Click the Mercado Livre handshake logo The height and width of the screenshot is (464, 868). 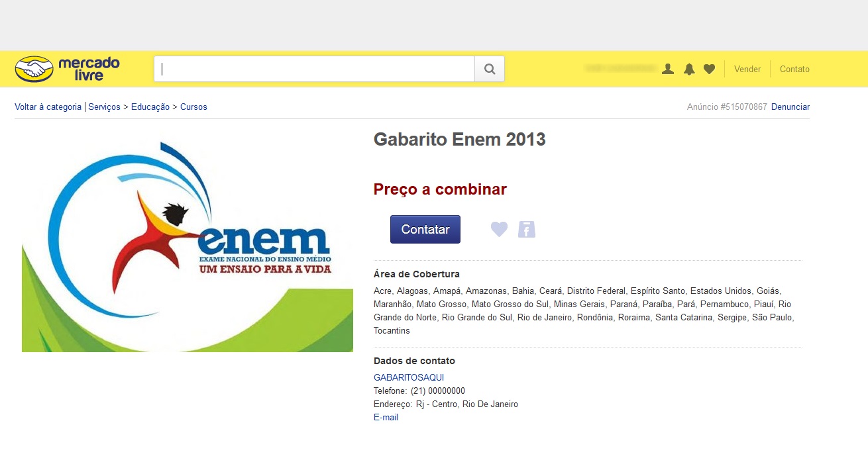[x=67, y=69]
